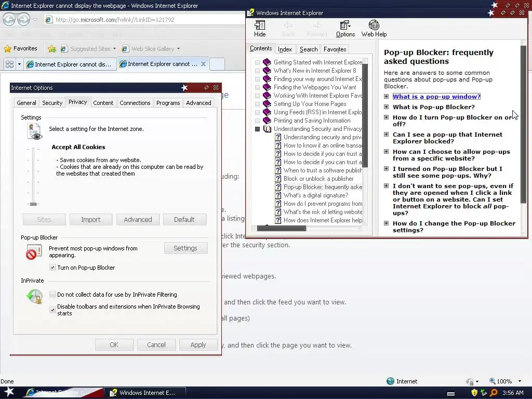Expand Can I see a pop-up that was blocked

tap(386, 135)
